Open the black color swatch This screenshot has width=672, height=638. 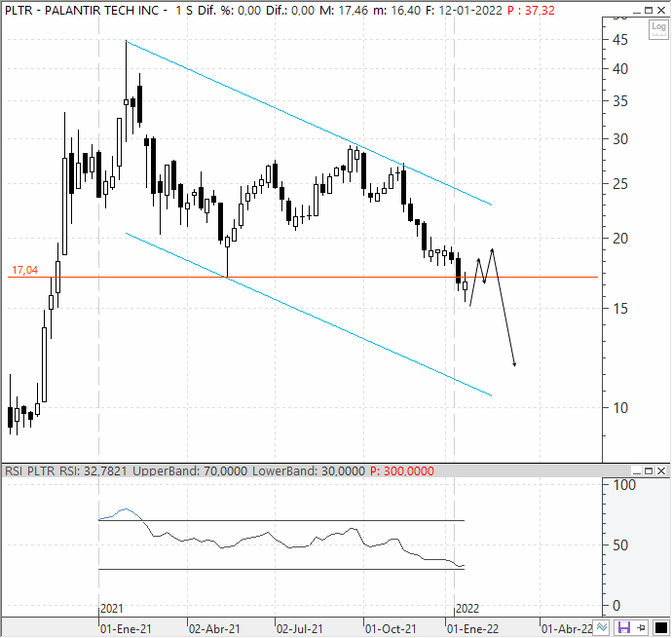(660, 628)
